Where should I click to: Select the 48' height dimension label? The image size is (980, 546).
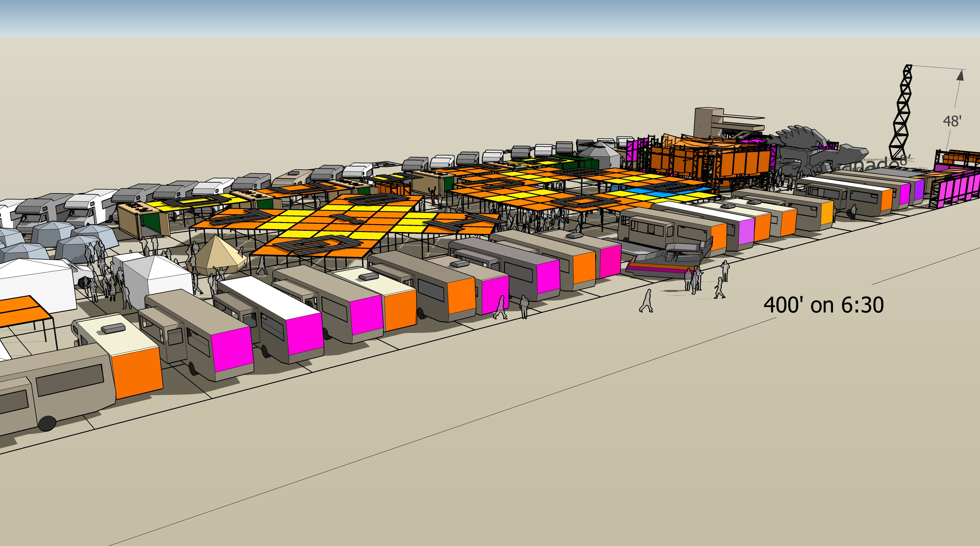click(x=952, y=121)
